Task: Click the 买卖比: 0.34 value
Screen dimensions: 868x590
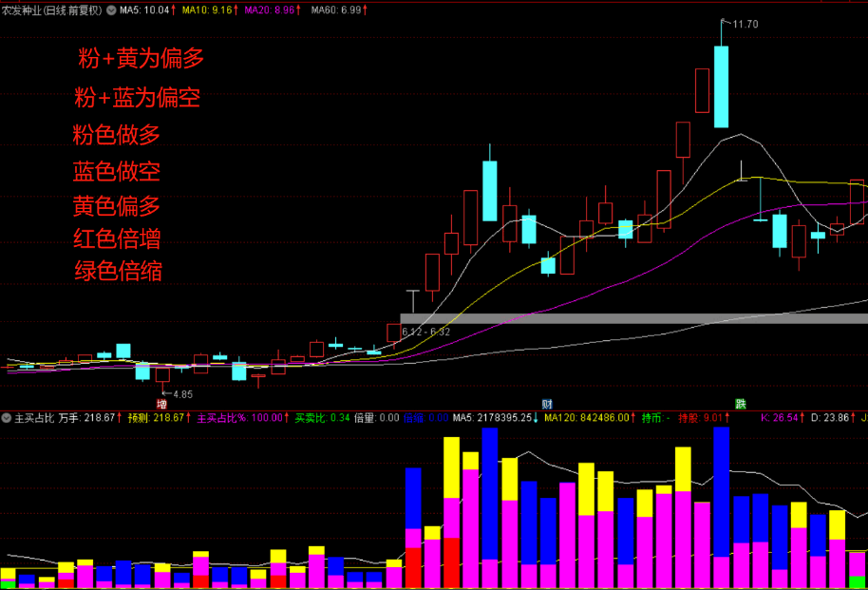Action: (x=322, y=418)
